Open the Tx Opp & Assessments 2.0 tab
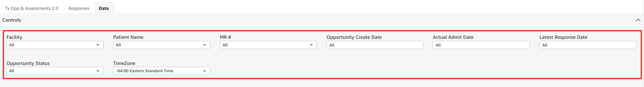Viewport: 644px width, 87px height. 31,9
